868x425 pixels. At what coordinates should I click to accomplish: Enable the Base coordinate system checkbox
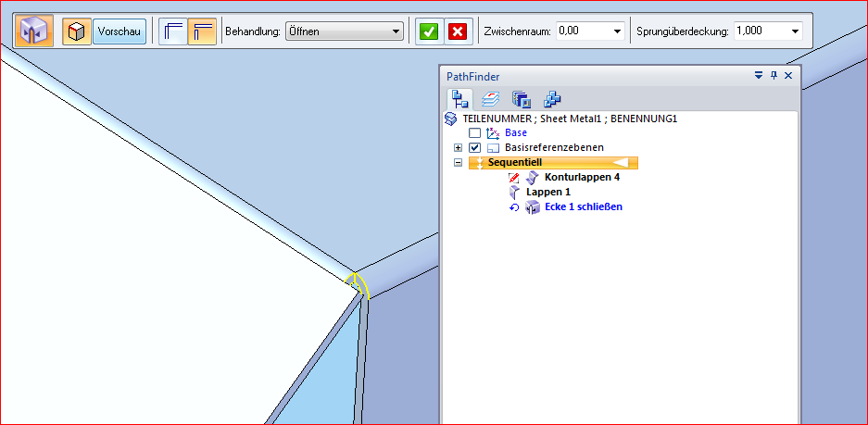coord(474,132)
